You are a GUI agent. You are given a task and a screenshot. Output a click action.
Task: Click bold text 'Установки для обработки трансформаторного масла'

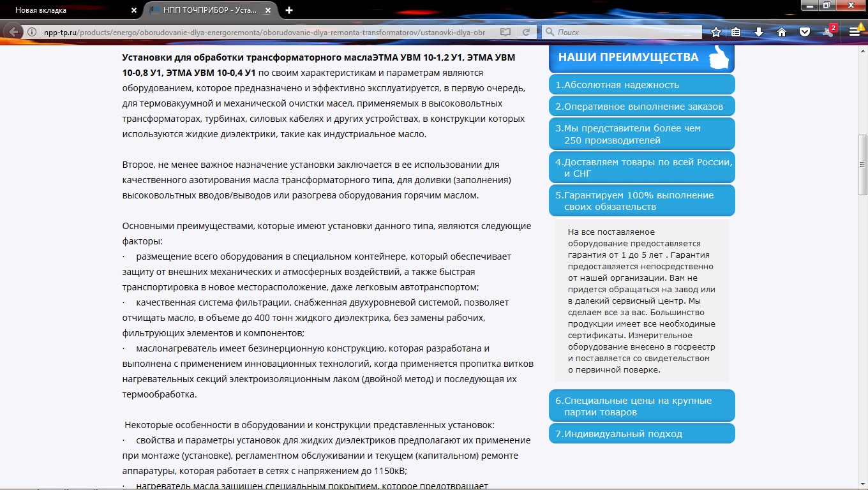pos(247,57)
